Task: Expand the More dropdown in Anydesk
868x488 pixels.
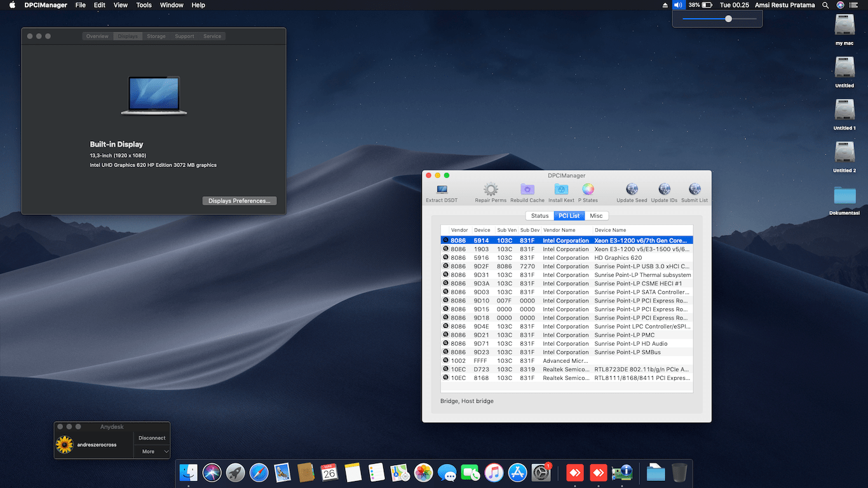Action: click(153, 452)
